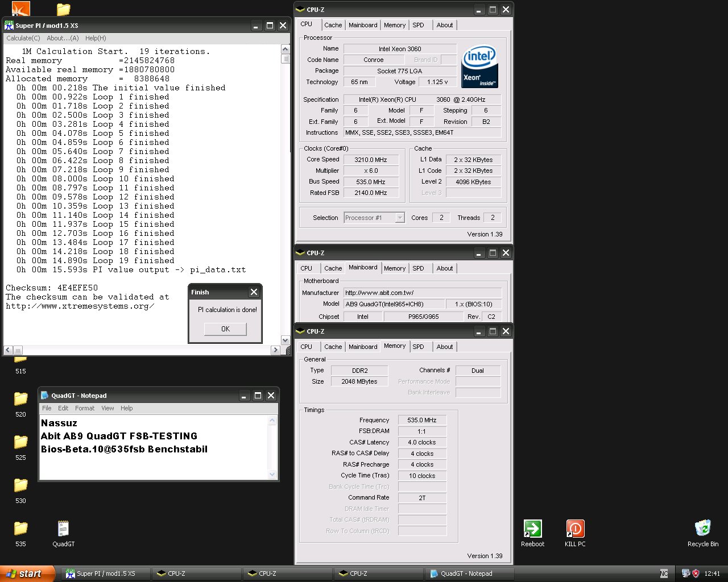
Task: Select the last CPU-Z taskbar button
Action: click(379, 573)
